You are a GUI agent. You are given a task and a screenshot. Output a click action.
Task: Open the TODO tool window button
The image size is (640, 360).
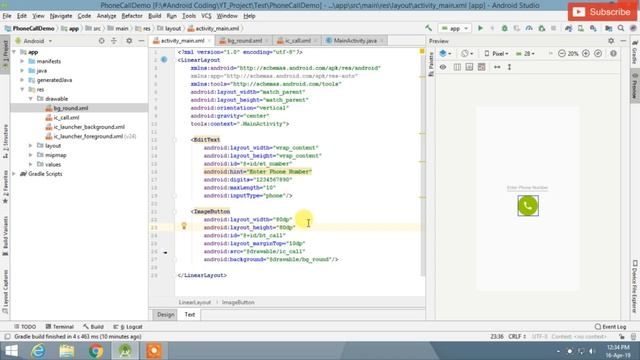(x=25, y=327)
